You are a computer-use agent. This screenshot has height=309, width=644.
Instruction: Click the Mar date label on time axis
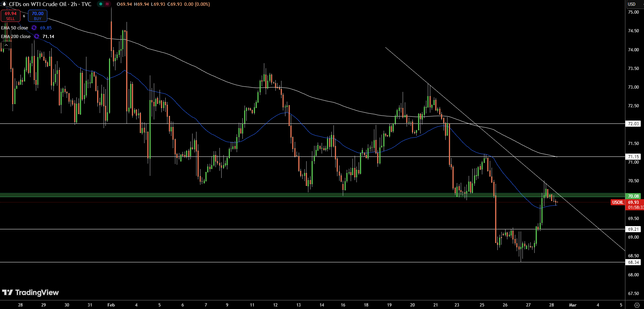click(573, 305)
